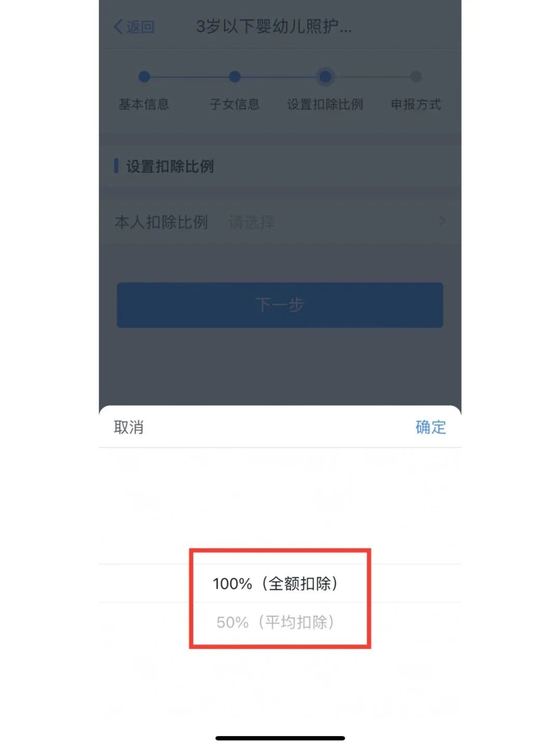Select the 申报方式 step dot
560x747 pixels.
coord(416,77)
